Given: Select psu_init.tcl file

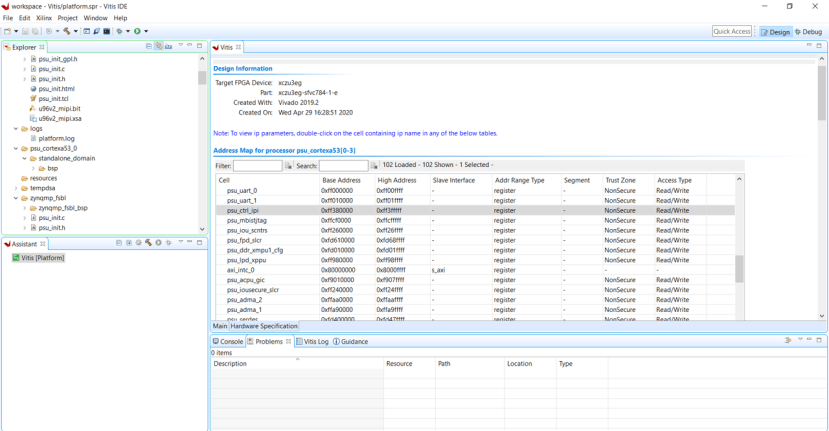Looking at the screenshot, I should click(53, 98).
